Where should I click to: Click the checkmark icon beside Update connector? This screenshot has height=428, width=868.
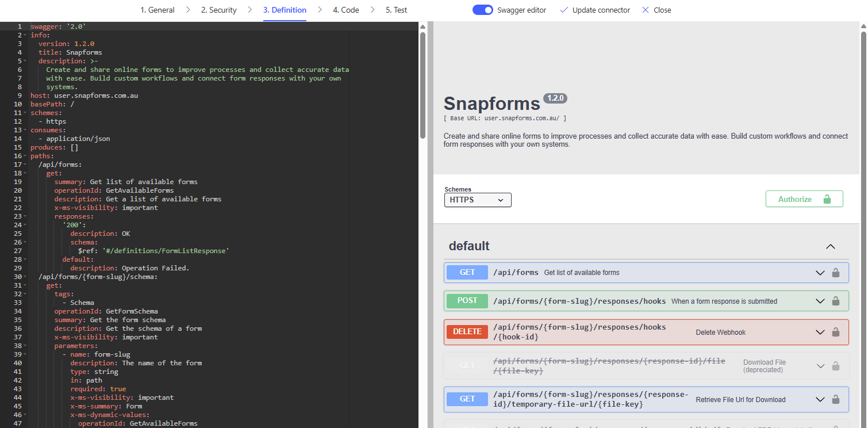564,10
